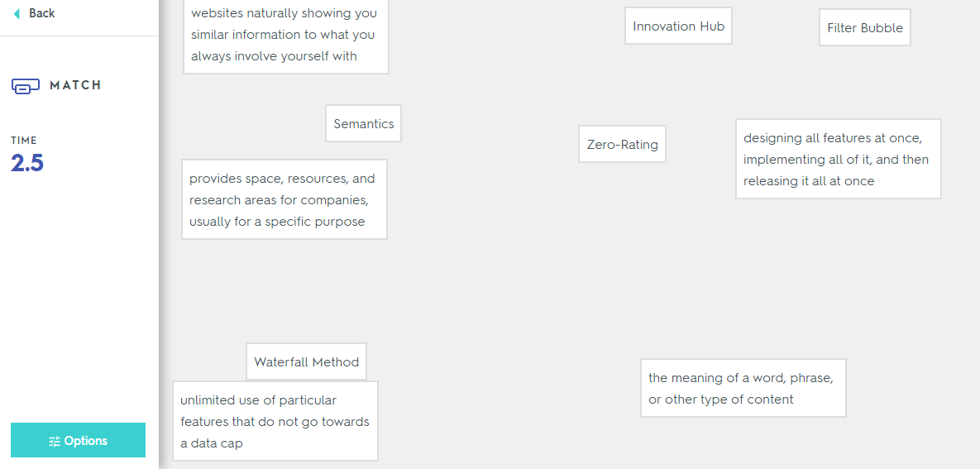Image resolution: width=980 pixels, height=469 pixels.
Task: Pick the 'unlimited use of particular features' definition
Action: pyautogui.click(x=275, y=421)
